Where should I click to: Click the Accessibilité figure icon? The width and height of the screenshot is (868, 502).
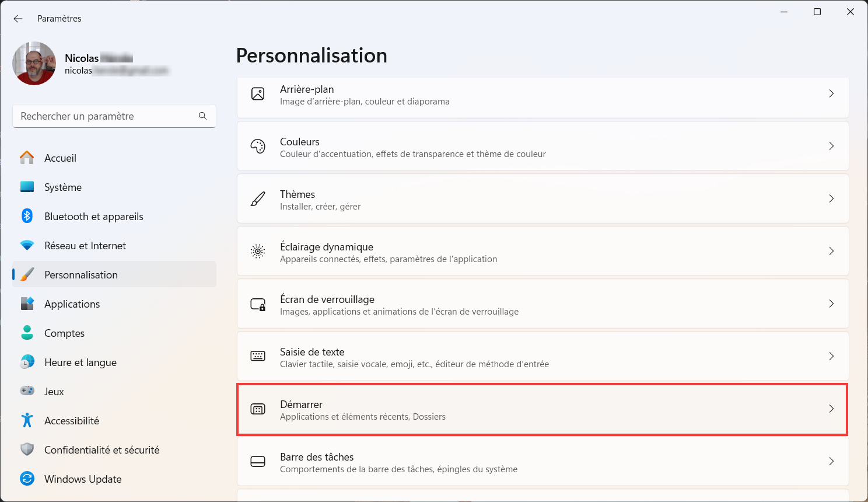[27, 420]
